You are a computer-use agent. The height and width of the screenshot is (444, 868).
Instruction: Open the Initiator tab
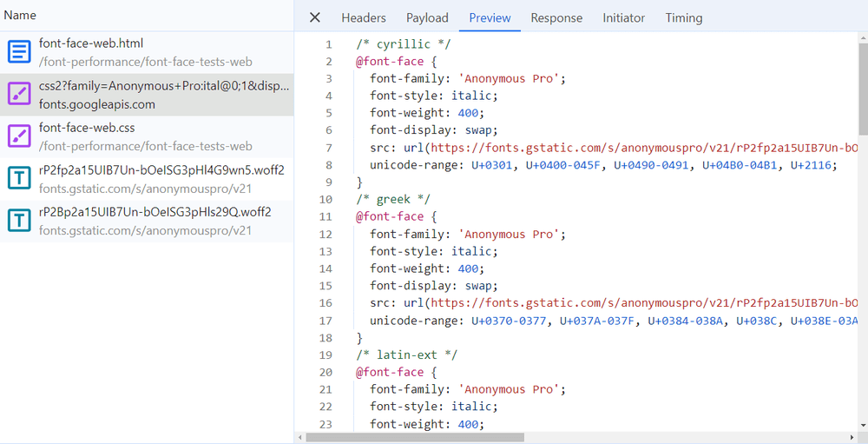click(624, 17)
